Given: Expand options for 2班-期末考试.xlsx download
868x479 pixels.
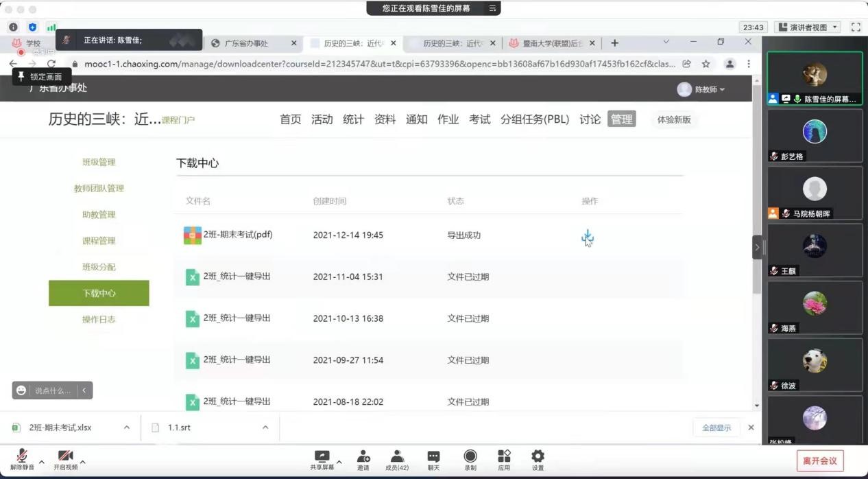Looking at the screenshot, I should point(127,428).
